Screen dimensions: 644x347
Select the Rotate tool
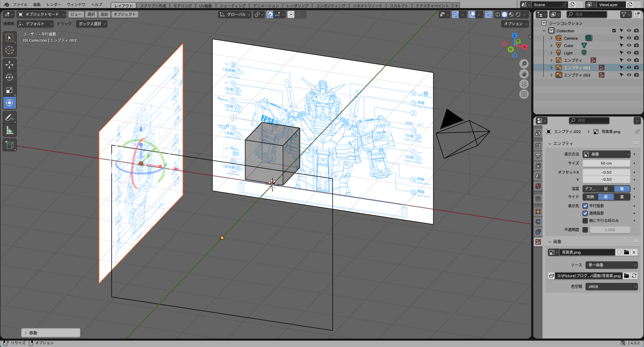9,77
